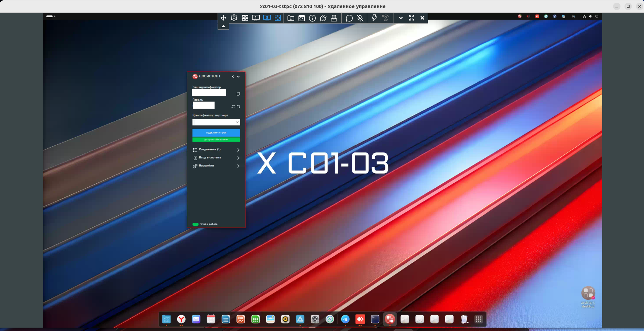644x331 pixels.
Task: Focus the partner identifier input field
Action: click(x=213, y=122)
